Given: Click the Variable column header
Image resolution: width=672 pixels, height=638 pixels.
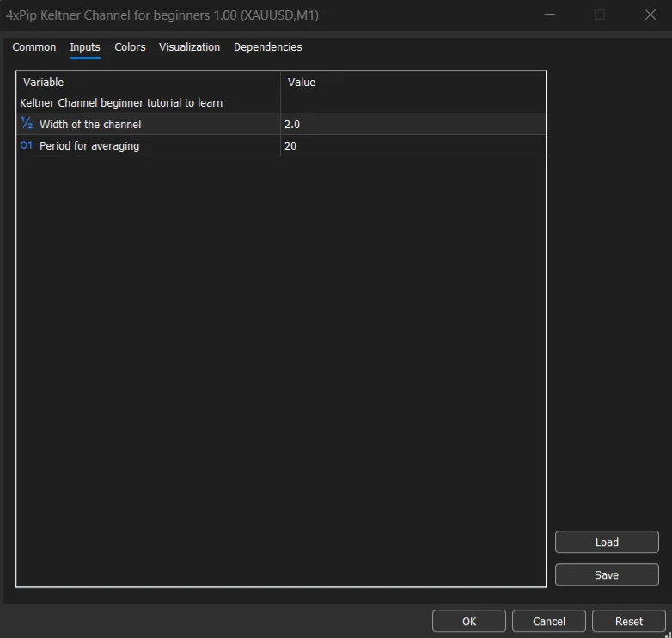Looking at the screenshot, I should click(43, 82).
